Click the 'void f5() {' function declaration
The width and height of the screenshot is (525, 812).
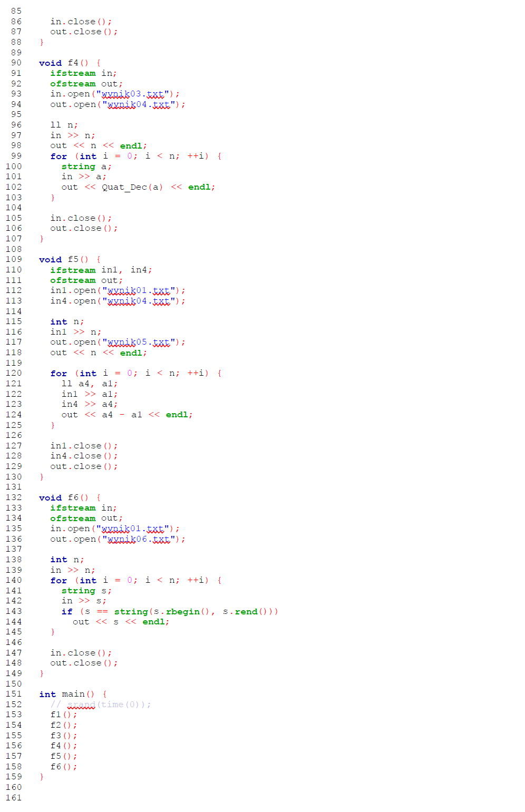tap(70, 259)
